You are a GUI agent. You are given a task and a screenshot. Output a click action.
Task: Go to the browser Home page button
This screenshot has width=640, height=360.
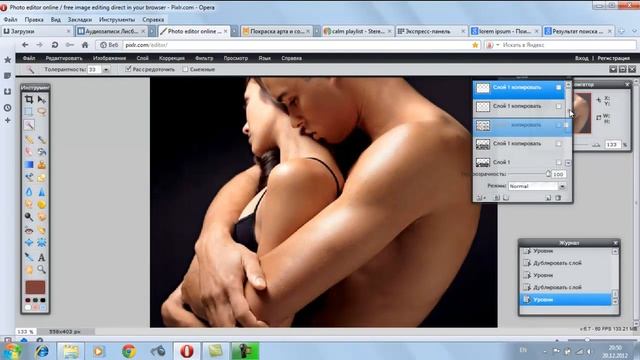tap(85, 45)
